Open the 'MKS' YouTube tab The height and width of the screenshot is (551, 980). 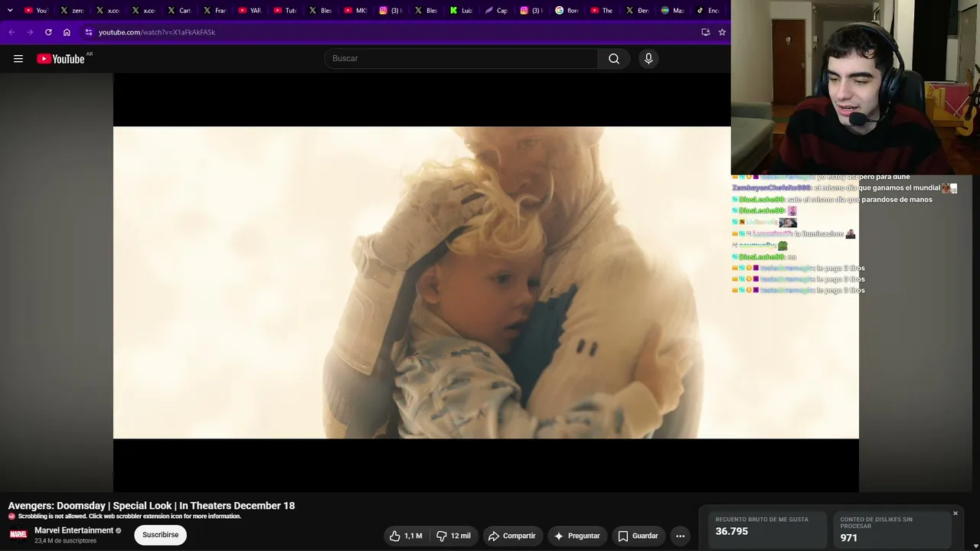(x=355, y=11)
